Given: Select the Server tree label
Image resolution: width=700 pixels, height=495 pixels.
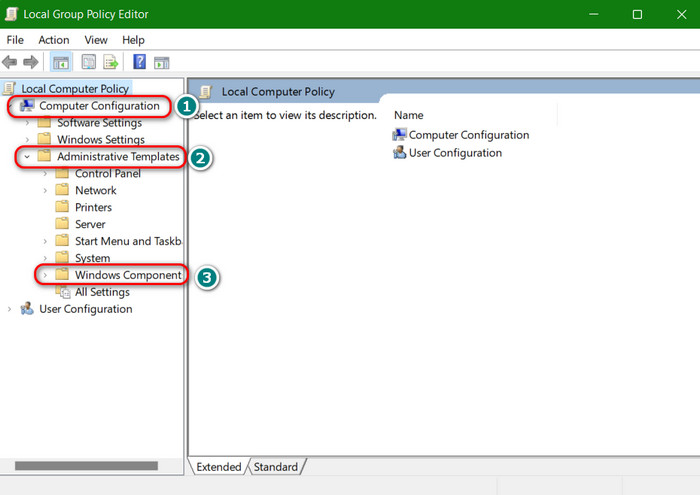Looking at the screenshot, I should pos(90,224).
